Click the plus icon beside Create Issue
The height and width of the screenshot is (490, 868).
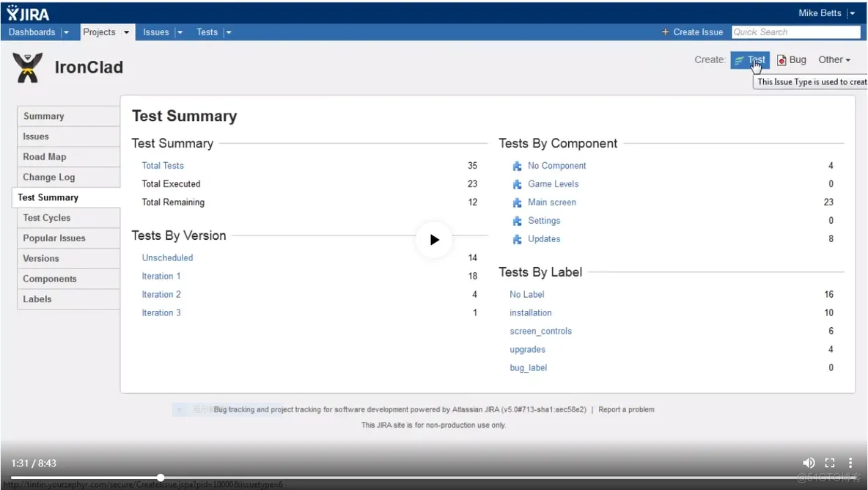click(666, 32)
